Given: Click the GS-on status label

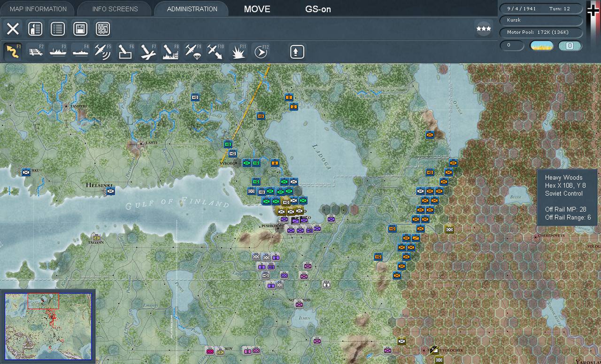Looking at the screenshot, I should [x=318, y=9].
